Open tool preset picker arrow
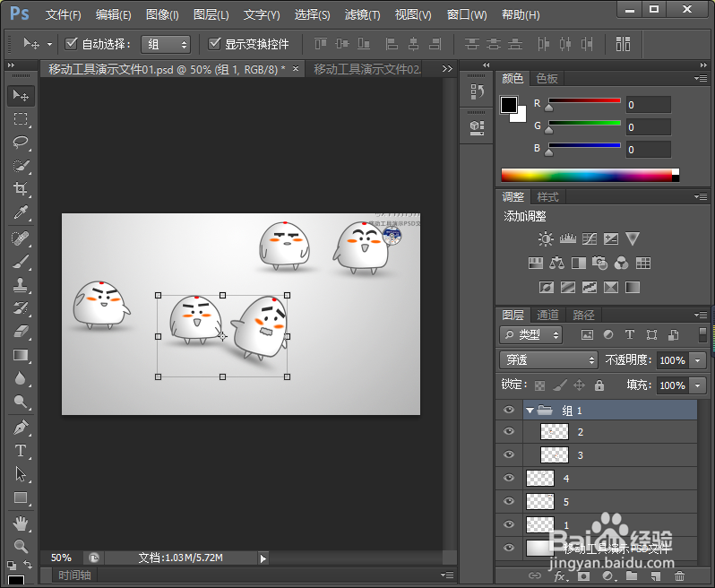 49,44
